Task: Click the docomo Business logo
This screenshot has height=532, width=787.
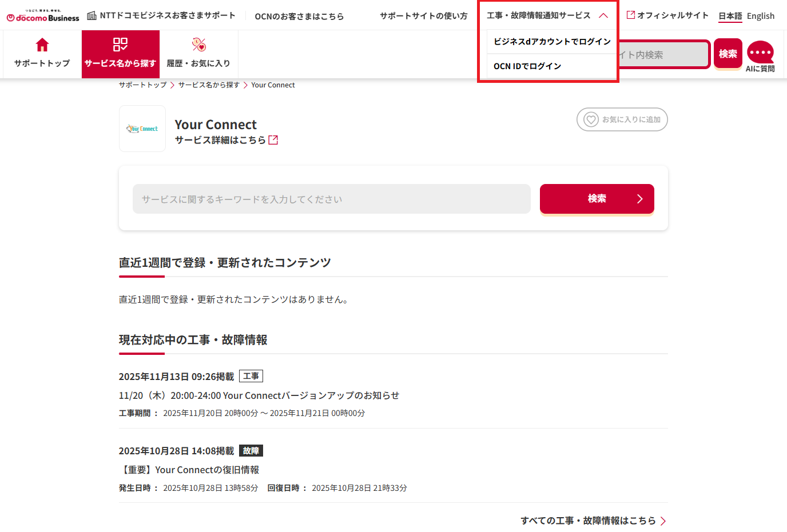Action: pos(43,15)
